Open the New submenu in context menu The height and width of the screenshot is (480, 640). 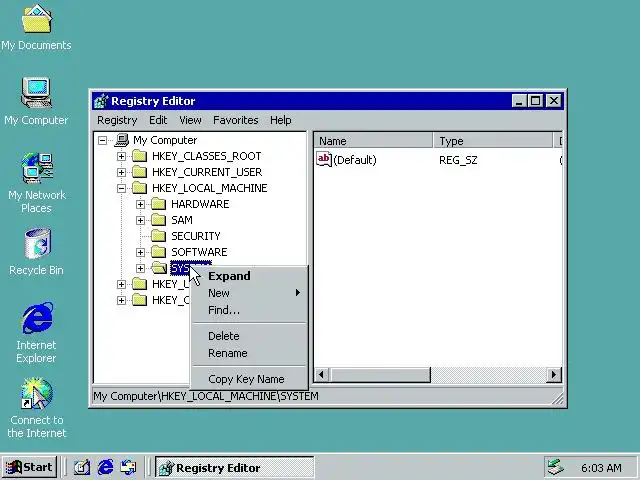click(x=249, y=293)
